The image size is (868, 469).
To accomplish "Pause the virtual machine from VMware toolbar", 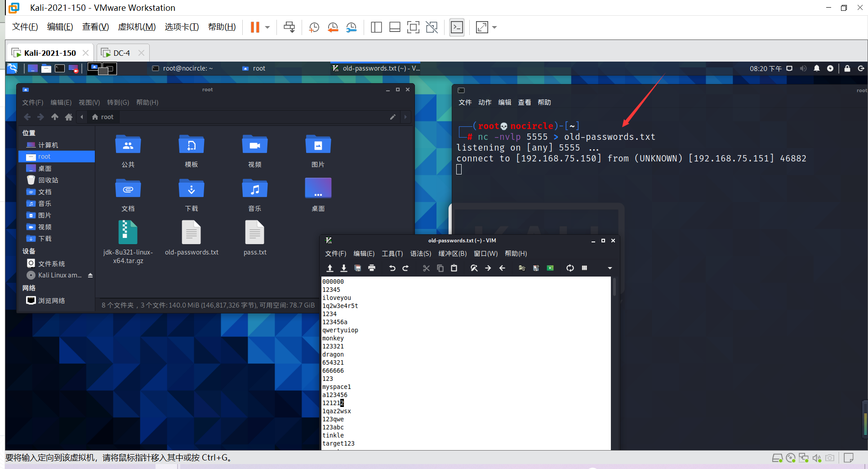I will click(x=255, y=27).
